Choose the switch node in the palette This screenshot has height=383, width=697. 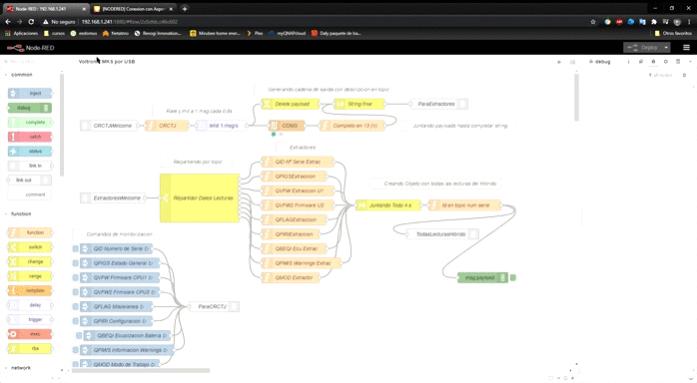click(30, 247)
